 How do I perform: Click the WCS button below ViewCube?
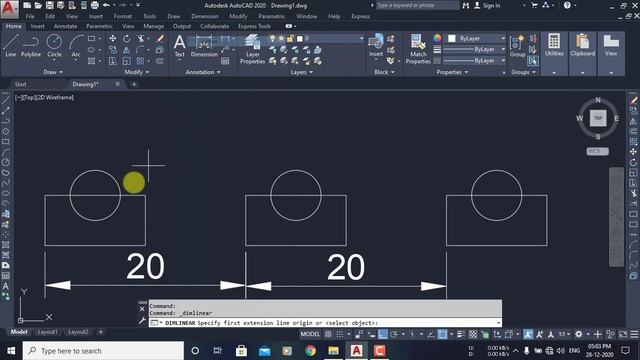(x=597, y=151)
